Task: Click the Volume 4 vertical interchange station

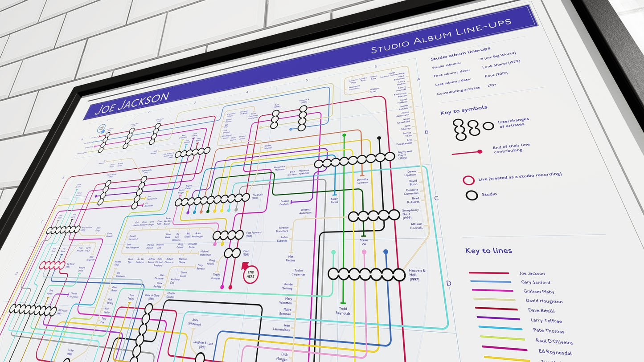Action: click(303, 118)
